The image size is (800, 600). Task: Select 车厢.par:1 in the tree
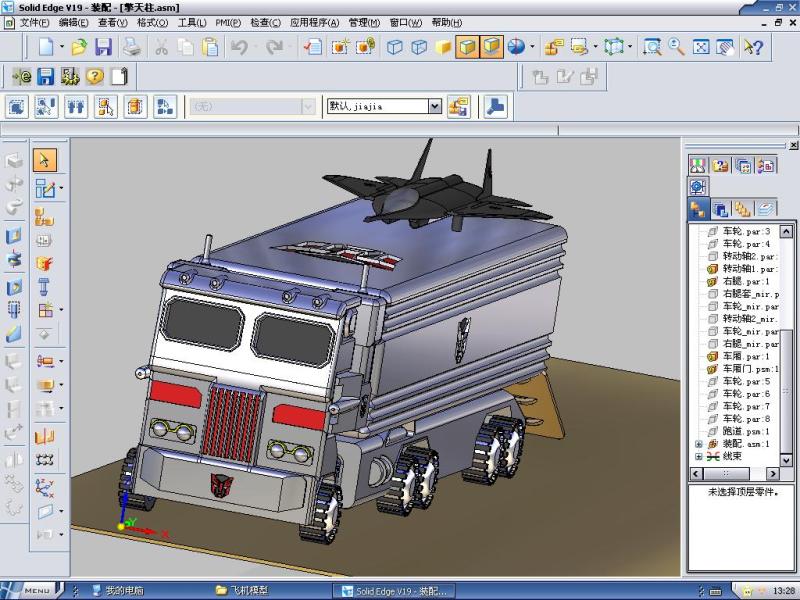pyautogui.click(x=745, y=356)
